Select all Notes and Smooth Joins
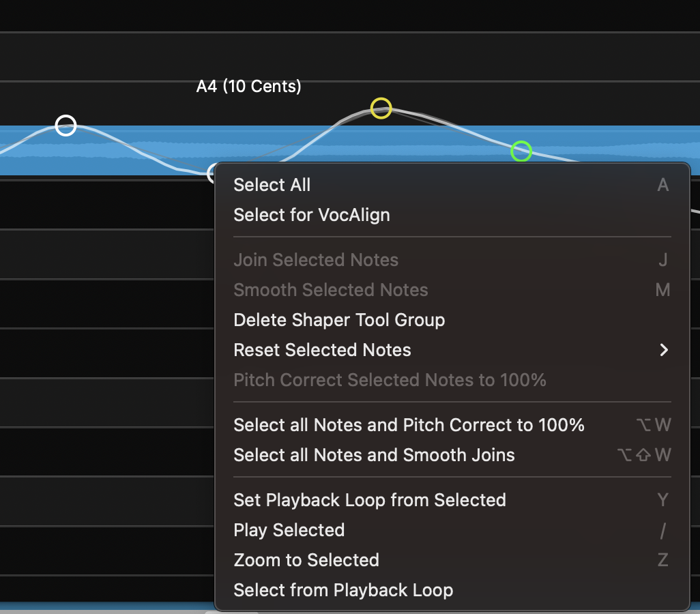700x614 pixels. tap(374, 455)
